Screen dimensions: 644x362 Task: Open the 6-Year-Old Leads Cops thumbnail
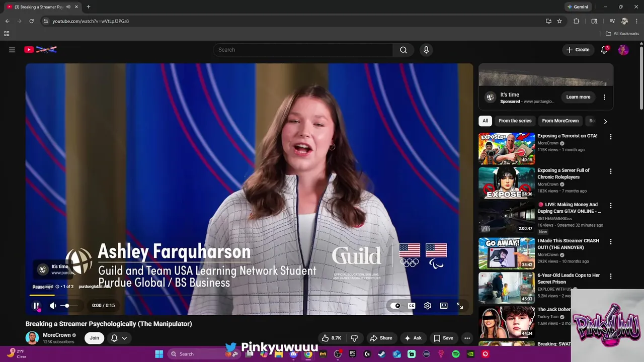[x=507, y=288]
